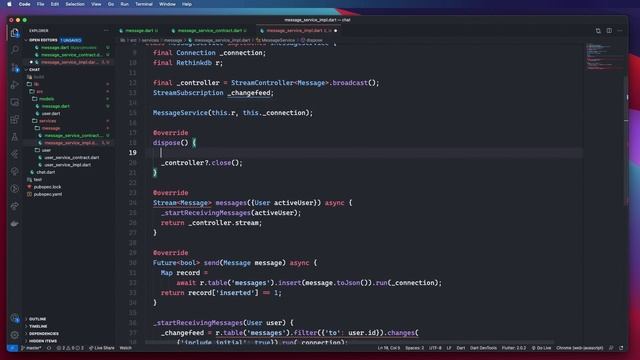Screen dimensions: 640x360
Task: Open editor more actions ellipsis
Action: click(x=620, y=31)
